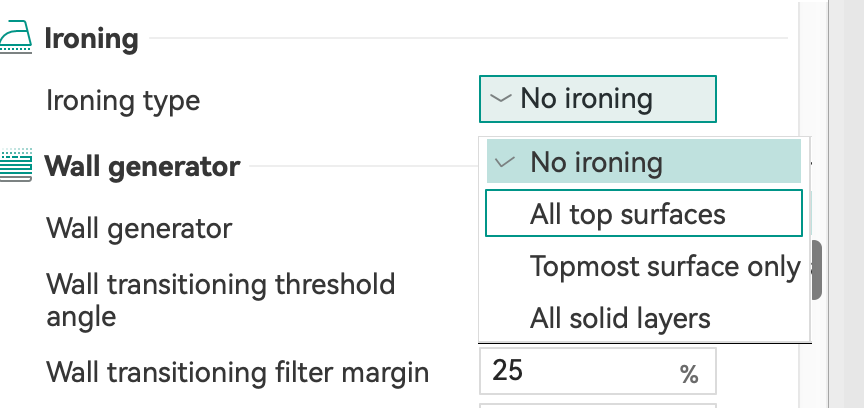Image resolution: width=864 pixels, height=408 pixels.
Task: Collapse the Ironing type combo box text
Action: coord(586,99)
